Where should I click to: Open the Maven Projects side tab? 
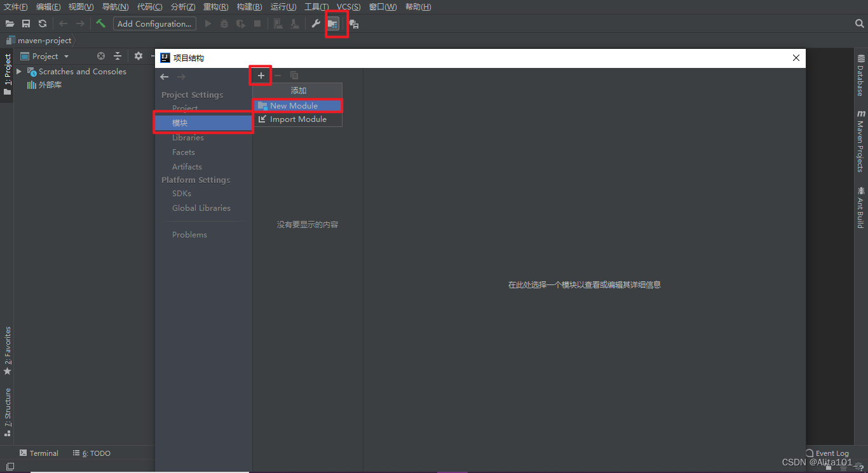[x=860, y=141]
